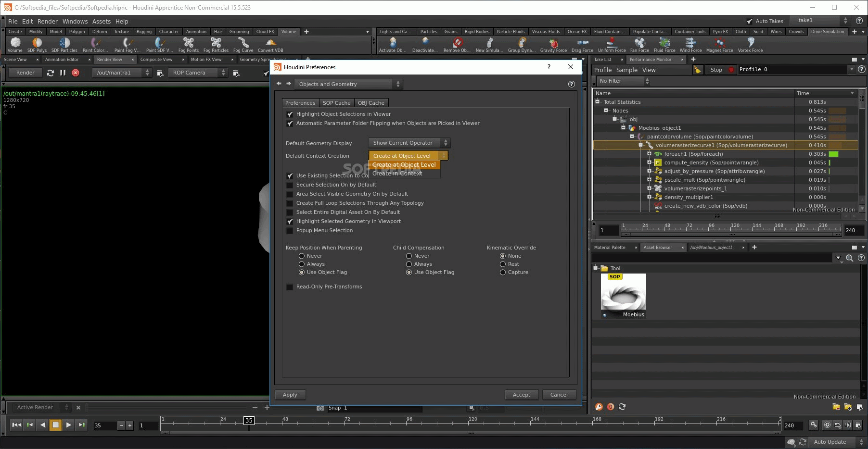Open the Render menu

(x=48, y=21)
